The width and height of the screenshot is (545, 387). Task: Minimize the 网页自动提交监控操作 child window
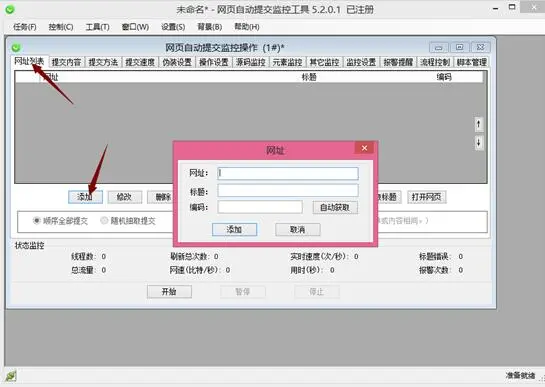pos(439,47)
